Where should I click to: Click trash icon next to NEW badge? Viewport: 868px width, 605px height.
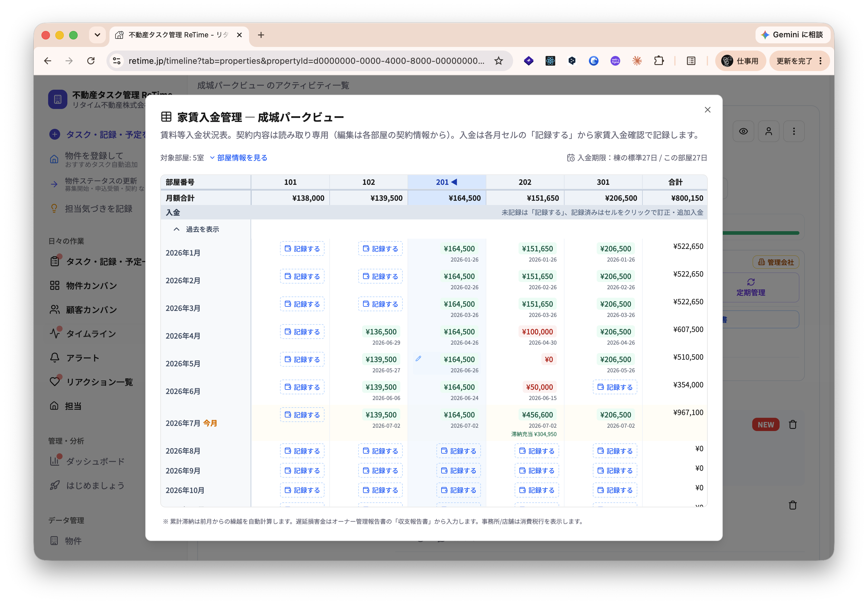(793, 424)
